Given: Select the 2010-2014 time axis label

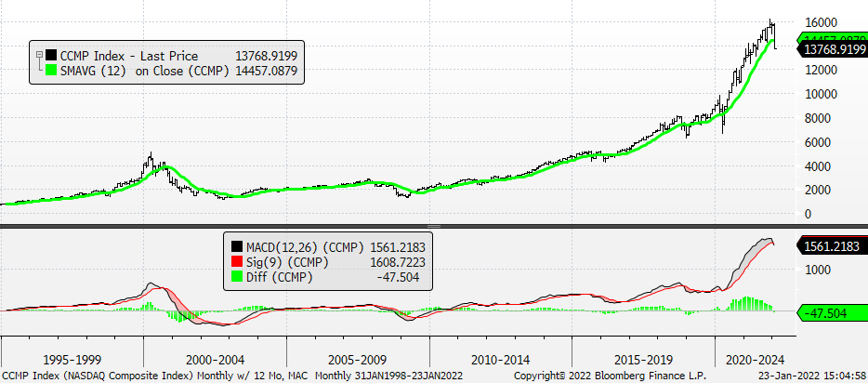Looking at the screenshot, I should coord(500,360).
